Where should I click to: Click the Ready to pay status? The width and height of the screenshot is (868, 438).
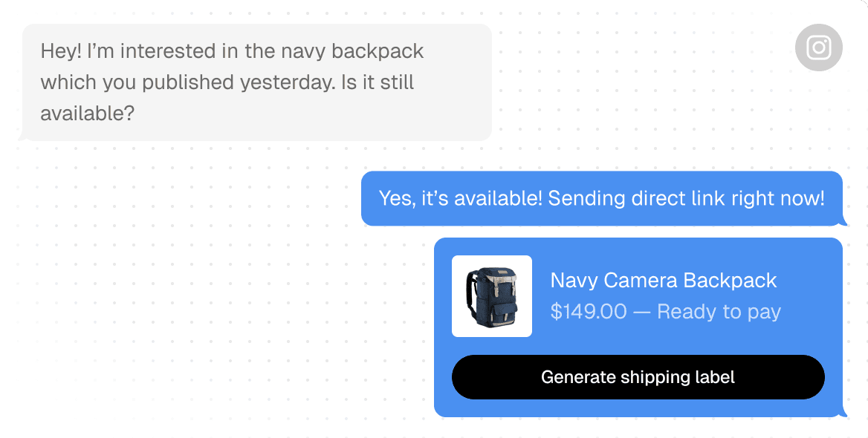point(719,312)
